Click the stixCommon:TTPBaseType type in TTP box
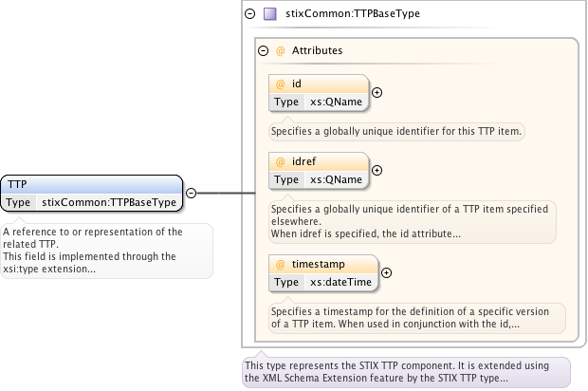Image resolution: width=588 pixels, height=391 pixels. [x=109, y=202]
